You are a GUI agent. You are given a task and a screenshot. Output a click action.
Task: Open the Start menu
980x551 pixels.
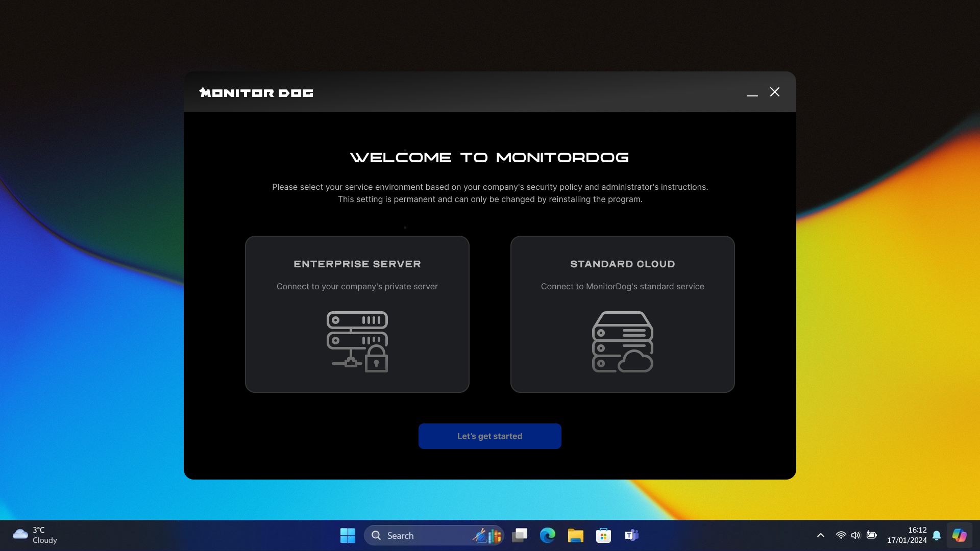347,535
